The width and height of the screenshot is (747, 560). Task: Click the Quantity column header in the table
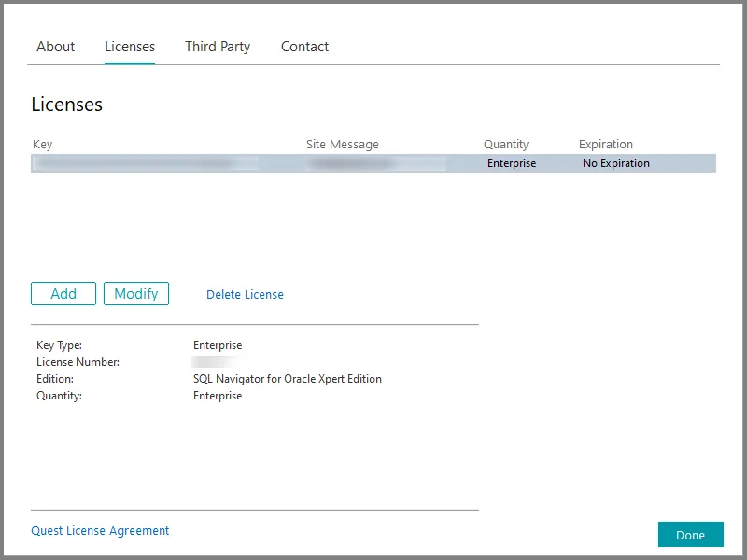506,145
